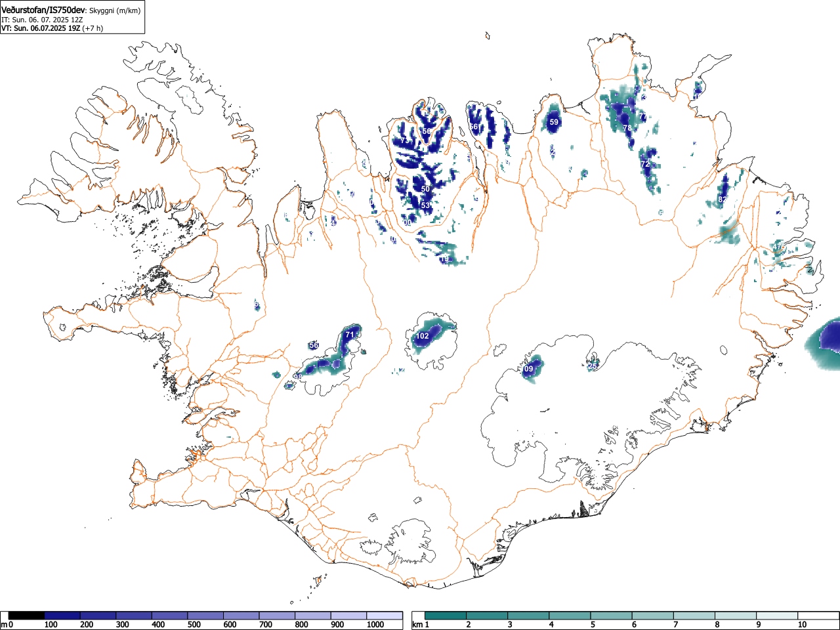Image resolution: width=840 pixels, height=630 pixels.
Task: Select the 800–900 m legend swatch
Action: pos(313,616)
